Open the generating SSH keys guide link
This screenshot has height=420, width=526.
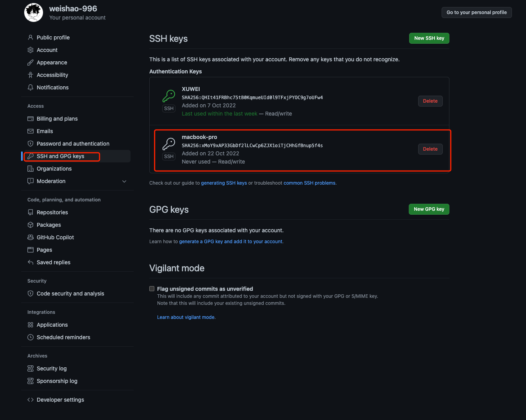(x=224, y=183)
